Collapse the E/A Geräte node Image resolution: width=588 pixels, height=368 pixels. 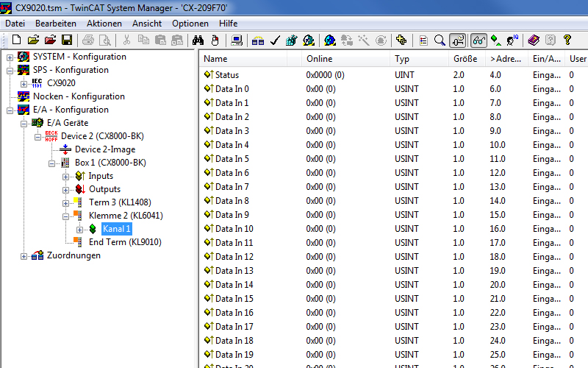point(24,124)
